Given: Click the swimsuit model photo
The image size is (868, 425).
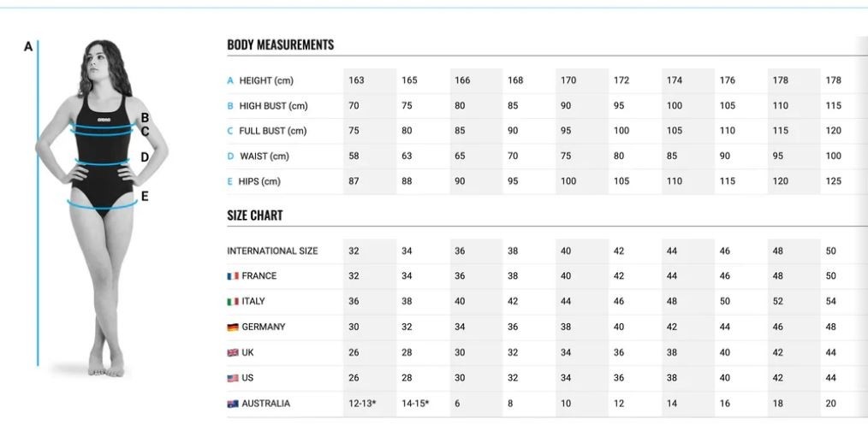Looking at the screenshot, I should 102,209.
